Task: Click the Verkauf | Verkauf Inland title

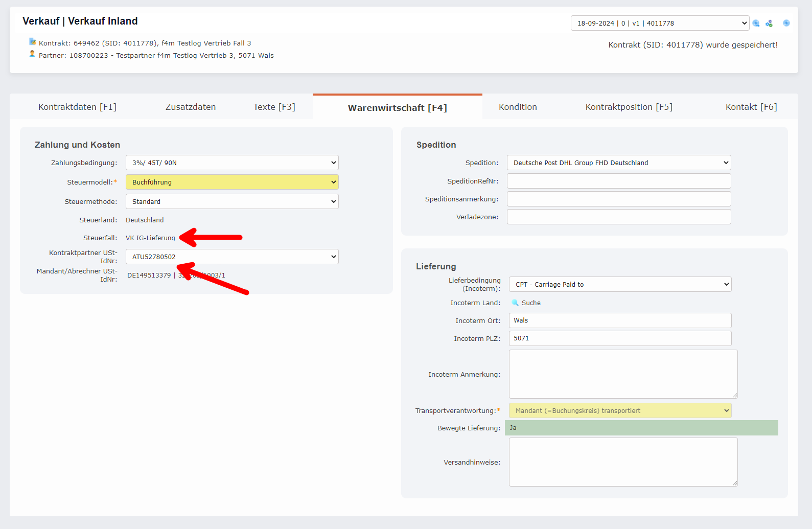Action: click(80, 21)
